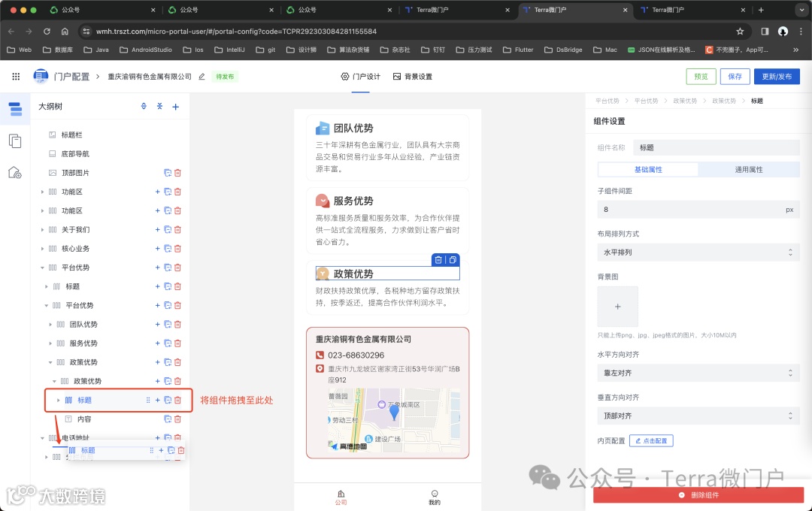Click phone number 023-68630296 in preview
Screen dimensions: 812x511
click(x=356, y=355)
